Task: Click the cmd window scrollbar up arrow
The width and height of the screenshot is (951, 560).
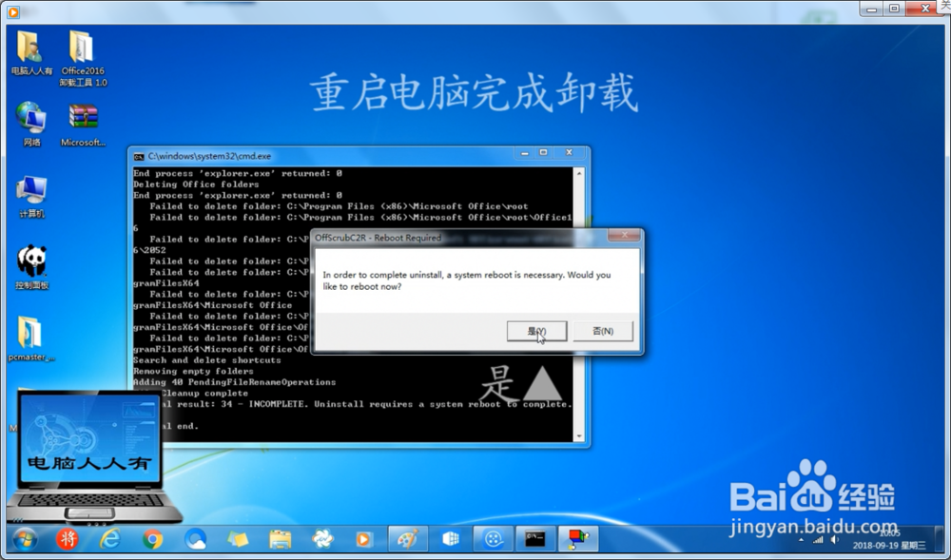Action: pyautogui.click(x=578, y=173)
